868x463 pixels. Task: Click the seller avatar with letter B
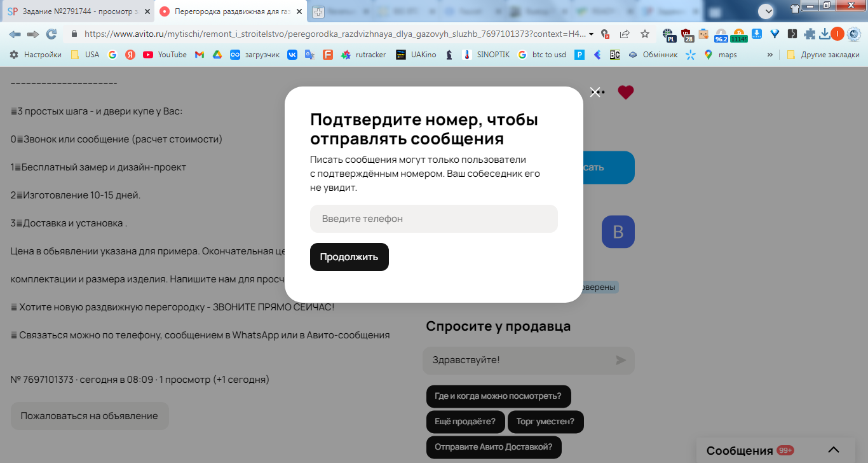(x=618, y=231)
